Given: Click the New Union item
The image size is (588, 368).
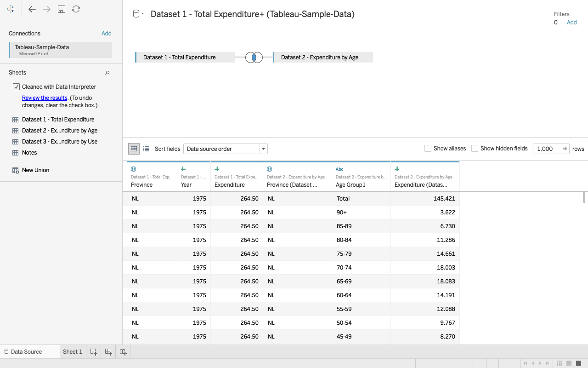Looking at the screenshot, I should pos(35,170).
